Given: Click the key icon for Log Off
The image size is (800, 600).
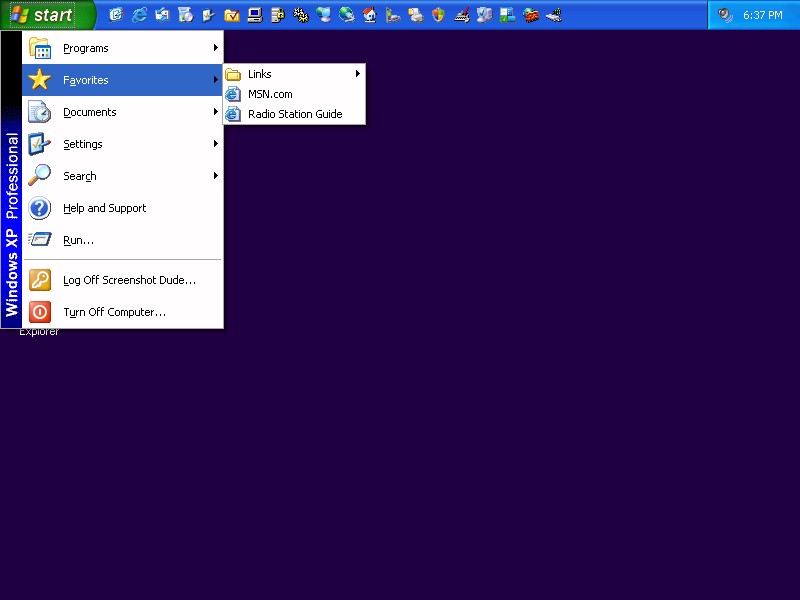Looking at the screenshot, I should coord(40,280).
